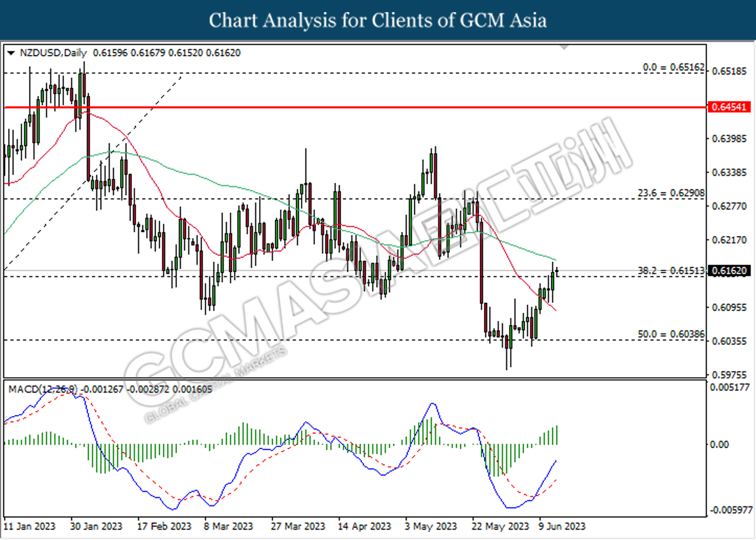
Task: Click the price axis value 0.62170
Action: coord(729,240)
